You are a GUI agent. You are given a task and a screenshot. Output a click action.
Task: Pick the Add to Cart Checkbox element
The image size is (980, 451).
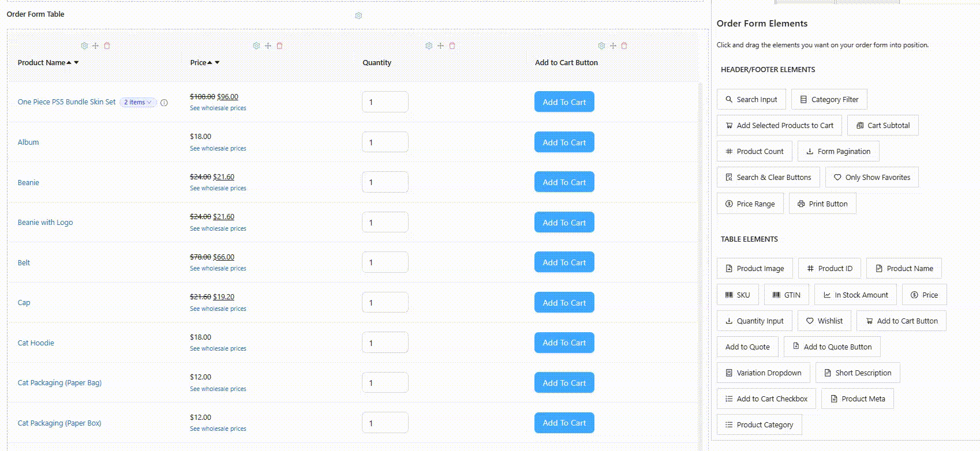(766, 399)
